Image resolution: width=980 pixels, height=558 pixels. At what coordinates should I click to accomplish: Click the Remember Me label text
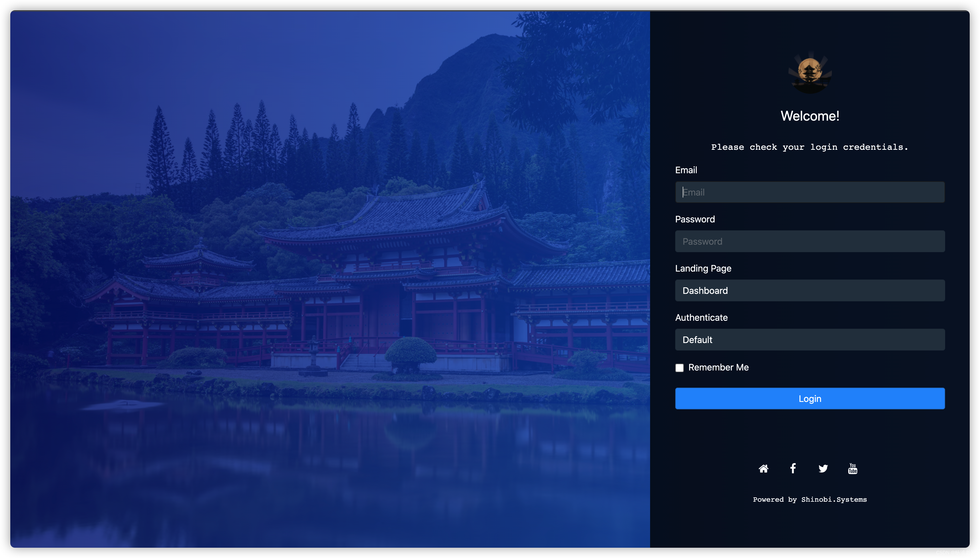tap(718, 367)
